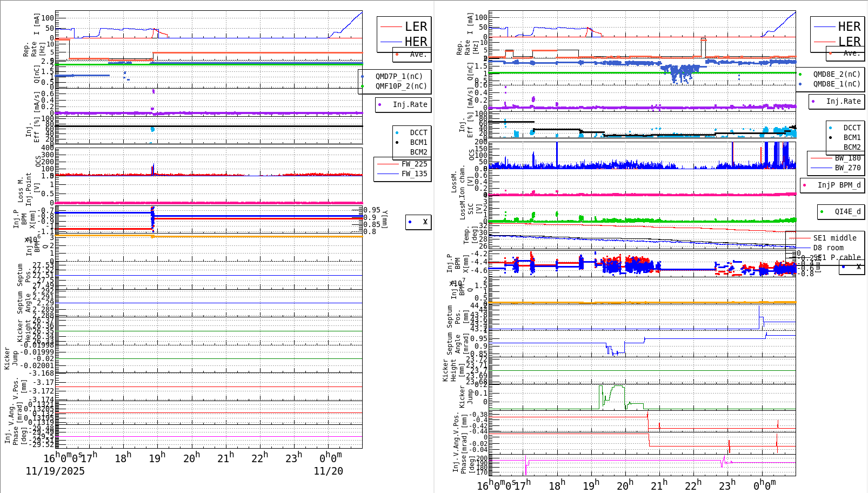The image size is (868, 493).
Task: Click the green QMF10P_2(nC) marker icon
Action: (362, 85)
